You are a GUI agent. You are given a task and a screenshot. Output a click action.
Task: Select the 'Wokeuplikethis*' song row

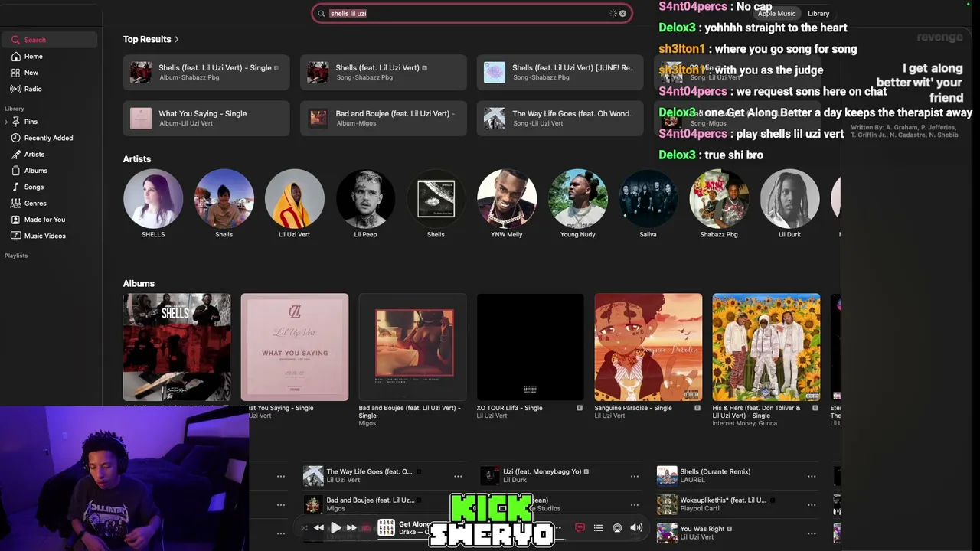738,504
